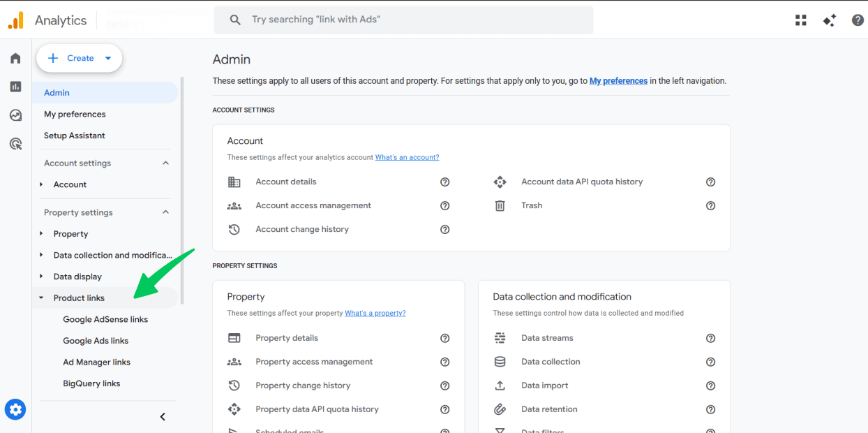Open Account details
This screenshot has height=433, width=868.
tap(286, 182)
